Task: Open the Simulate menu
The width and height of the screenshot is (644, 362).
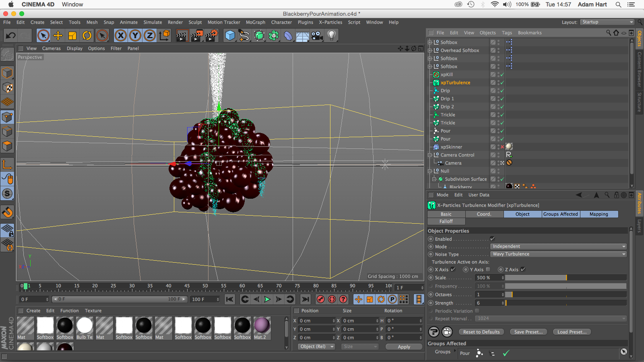Action: coord(153,22)
